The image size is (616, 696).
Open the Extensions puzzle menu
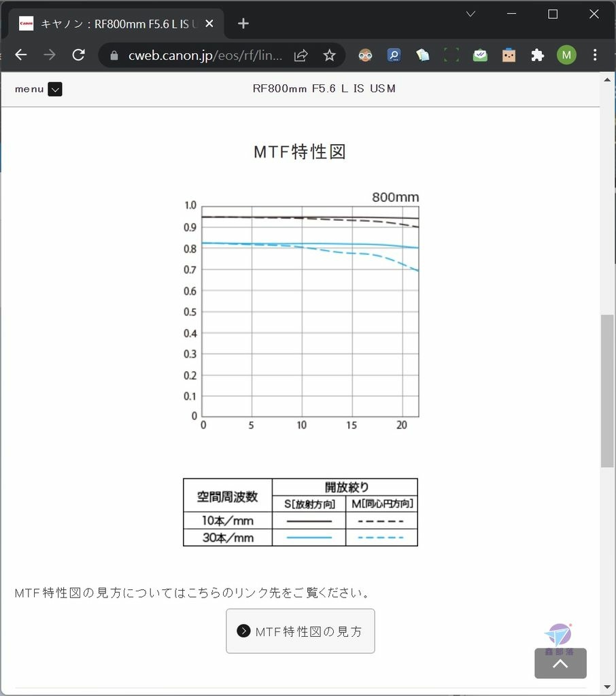tap(537, 56)
